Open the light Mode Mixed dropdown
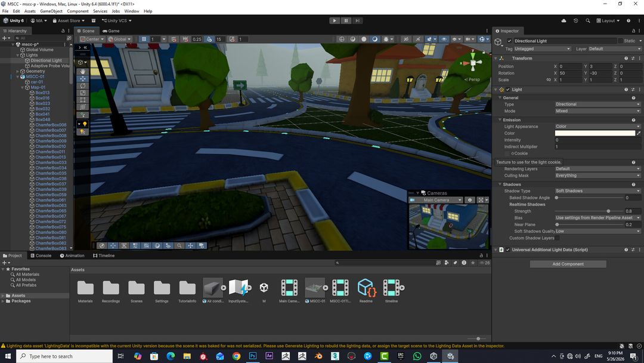 click(597, 111)
